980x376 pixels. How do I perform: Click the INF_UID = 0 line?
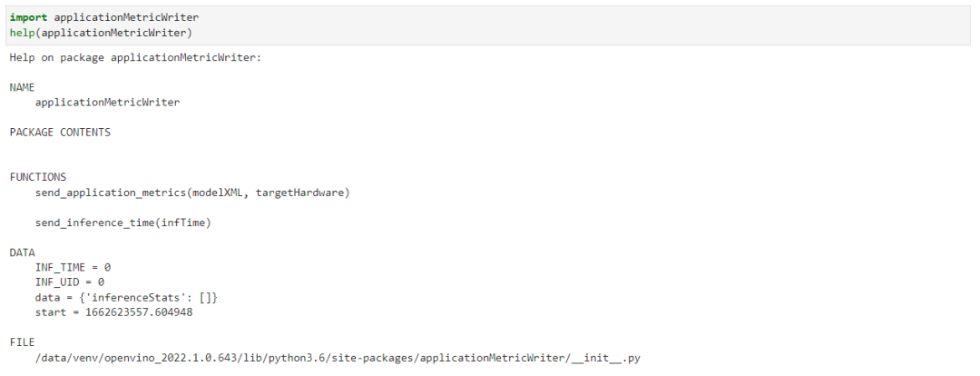[x=69, y=282]
